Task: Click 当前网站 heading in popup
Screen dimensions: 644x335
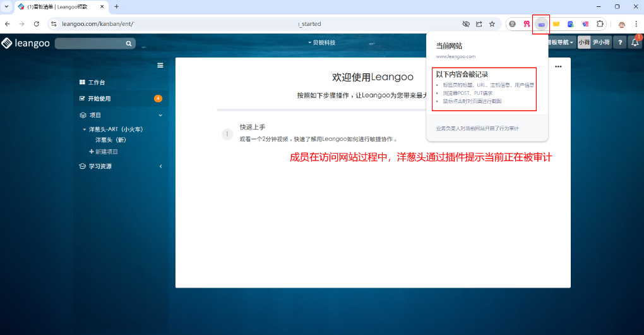Action: click(449, 46)
